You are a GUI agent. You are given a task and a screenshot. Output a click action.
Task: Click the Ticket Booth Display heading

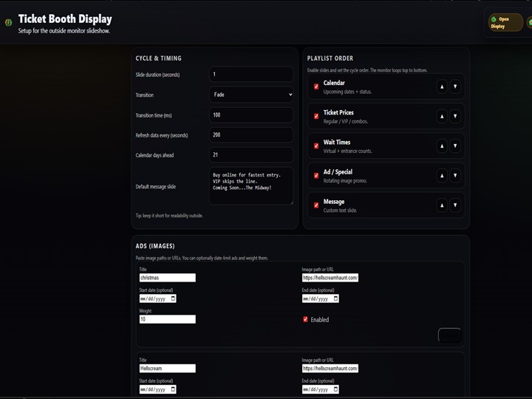(65, 19)
